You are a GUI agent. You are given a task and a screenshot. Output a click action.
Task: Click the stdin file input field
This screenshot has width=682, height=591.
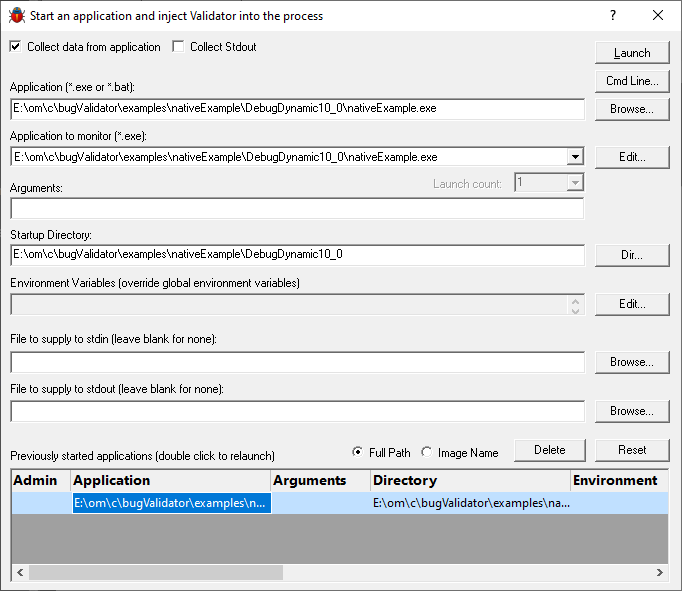point(298,362)
